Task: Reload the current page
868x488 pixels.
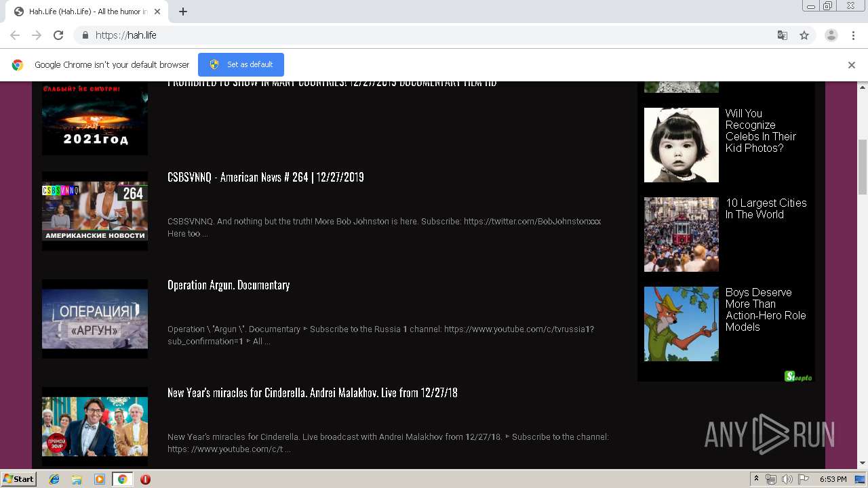Action: click(x=58, y=35)
